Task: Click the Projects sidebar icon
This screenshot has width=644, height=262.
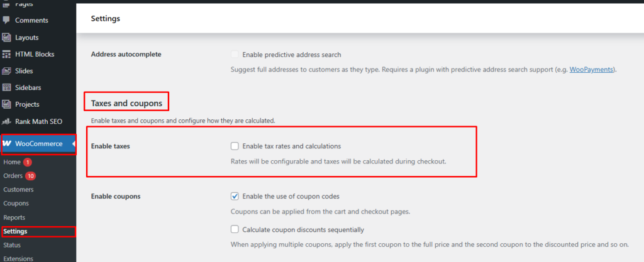Action: tap(7, 104)
